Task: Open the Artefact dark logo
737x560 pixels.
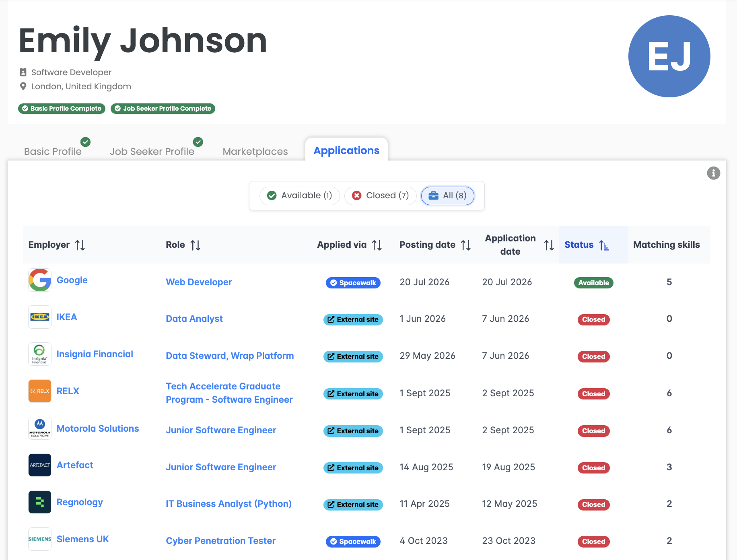Action: point(40,465)
